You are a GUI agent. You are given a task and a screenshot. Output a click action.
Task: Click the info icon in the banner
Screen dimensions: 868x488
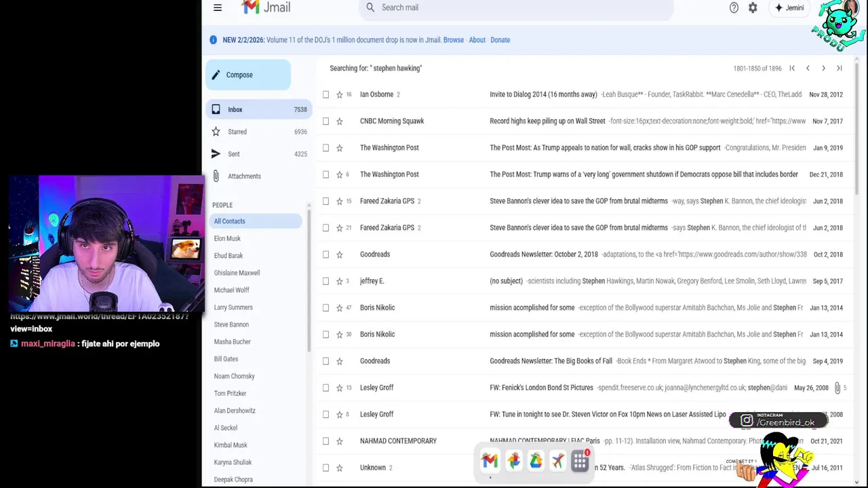point(213,40)
